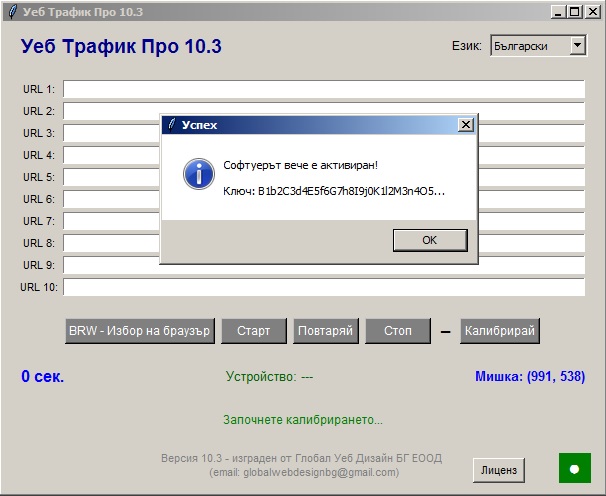606x496 pixels.
Task: Click the 'Уеб Трафик Про 10.3' heading
Action: point(121,46)
